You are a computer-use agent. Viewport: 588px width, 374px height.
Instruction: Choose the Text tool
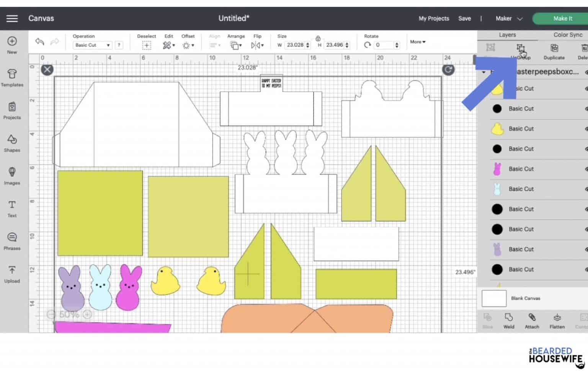pos(12,209)
